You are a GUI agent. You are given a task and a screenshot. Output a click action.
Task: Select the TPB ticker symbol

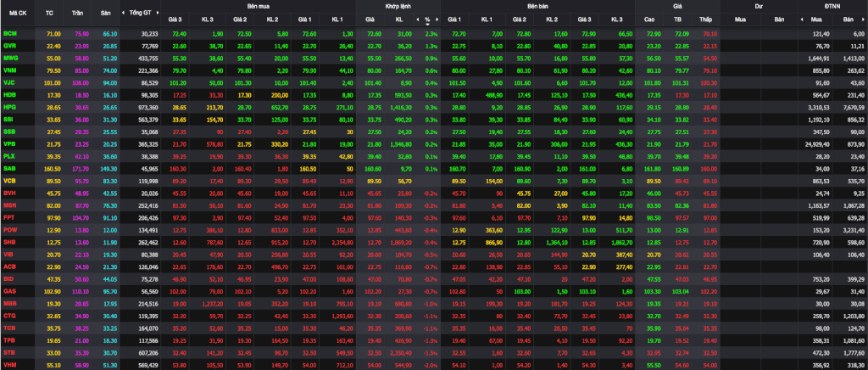point(9,339)
